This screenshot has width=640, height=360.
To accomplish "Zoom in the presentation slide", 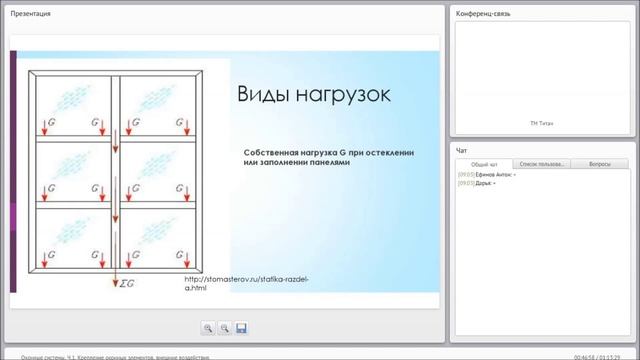I will (x=208, y=328).
